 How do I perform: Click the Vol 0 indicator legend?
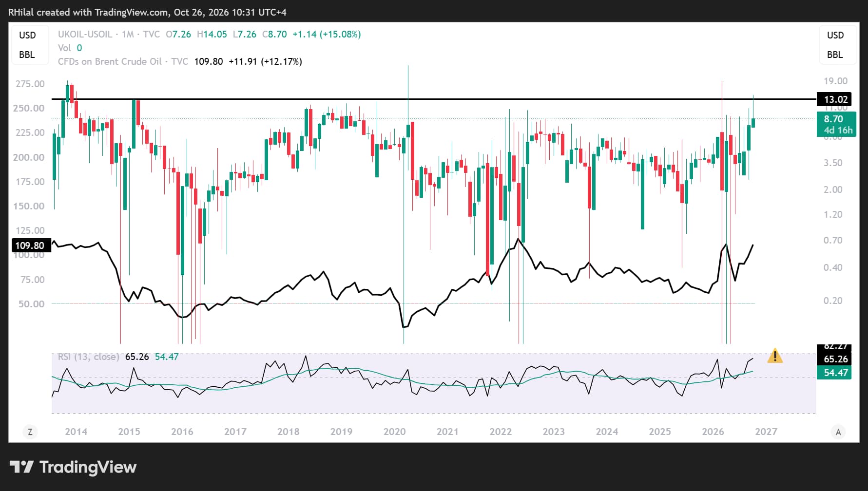[70, 48]
